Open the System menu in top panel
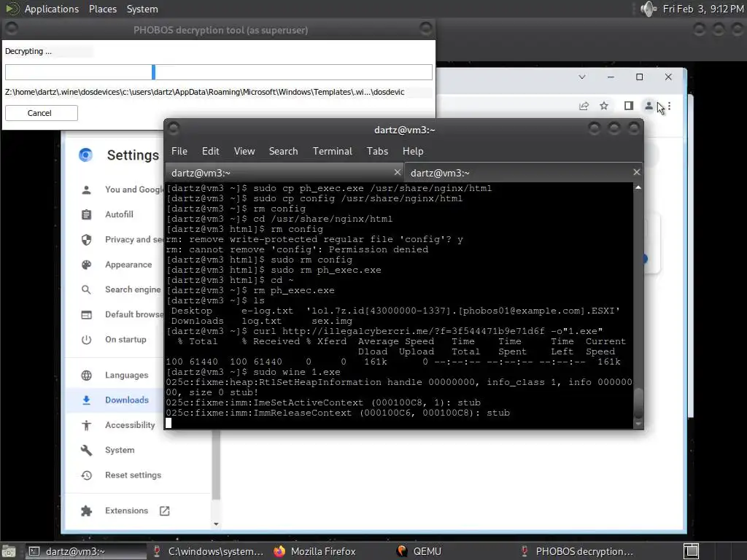Viewport: 747px width, 560px height. (142, 9)
